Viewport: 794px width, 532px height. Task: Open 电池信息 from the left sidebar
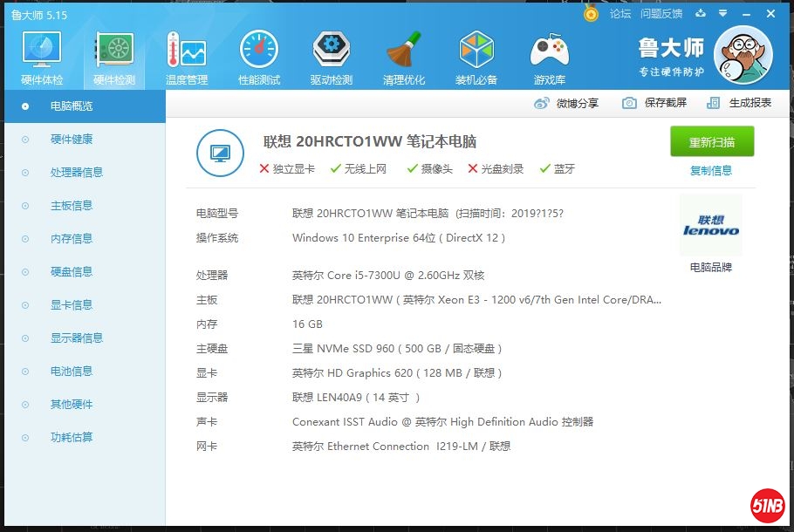pos(72,372)
